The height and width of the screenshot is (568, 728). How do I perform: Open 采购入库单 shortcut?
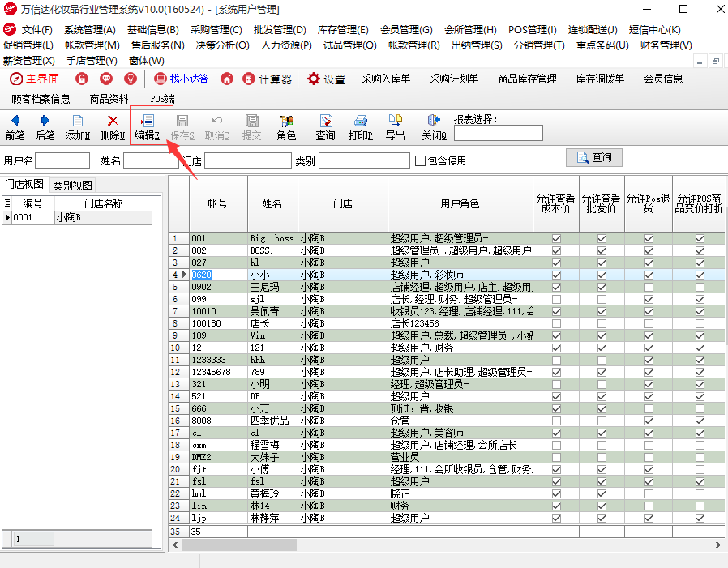386,79
